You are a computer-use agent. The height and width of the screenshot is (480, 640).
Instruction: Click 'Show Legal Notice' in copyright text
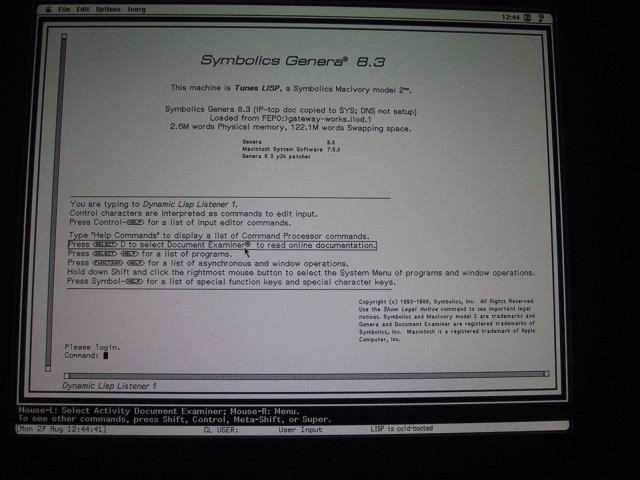(410, 309)
